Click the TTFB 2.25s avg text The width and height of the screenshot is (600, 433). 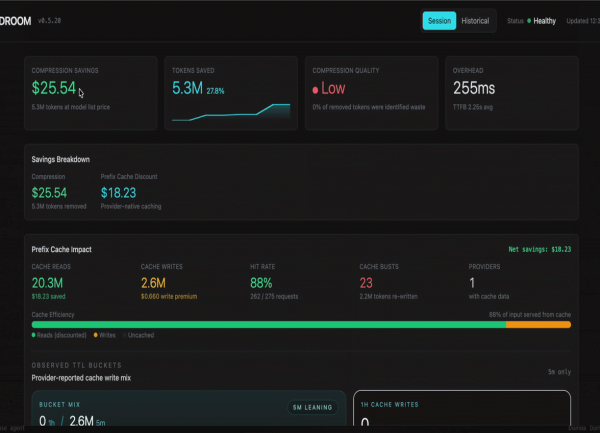(x=473, y=107)
